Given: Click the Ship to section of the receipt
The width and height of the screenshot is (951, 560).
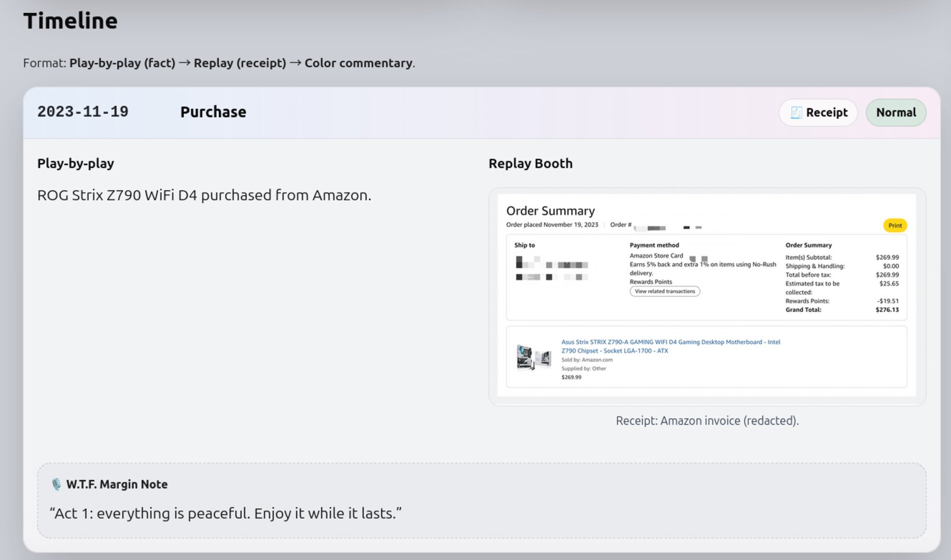Looking at the screenshot, I should point(539,259).
